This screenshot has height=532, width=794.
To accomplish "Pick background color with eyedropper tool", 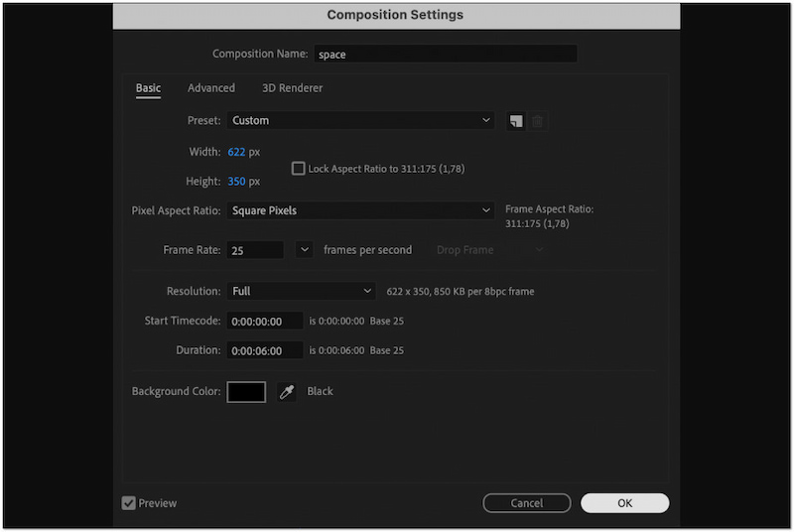I will (x=287, y=392).
